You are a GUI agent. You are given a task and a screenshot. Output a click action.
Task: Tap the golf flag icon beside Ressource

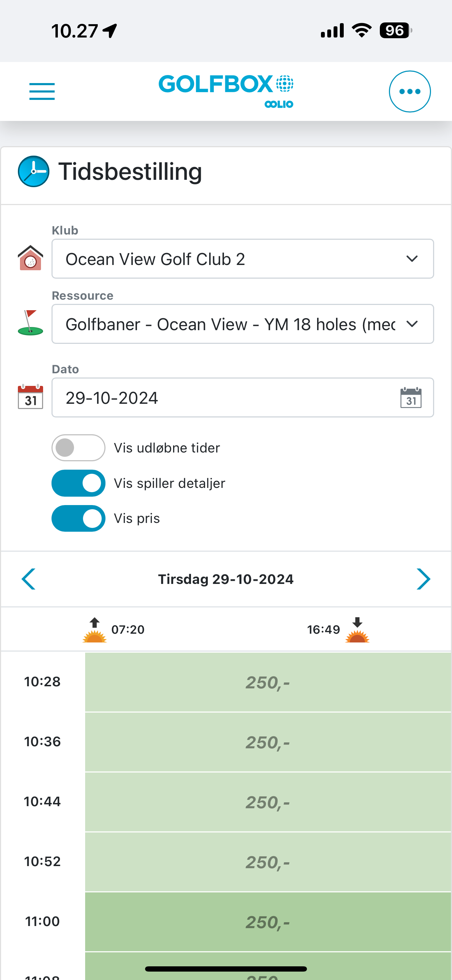point(30,322)
